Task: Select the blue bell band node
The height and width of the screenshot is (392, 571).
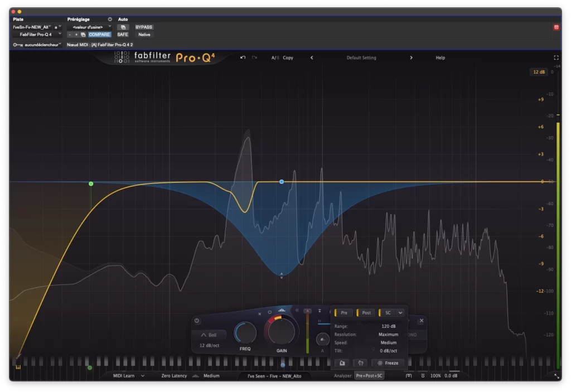Action: [x=282, y=181]
